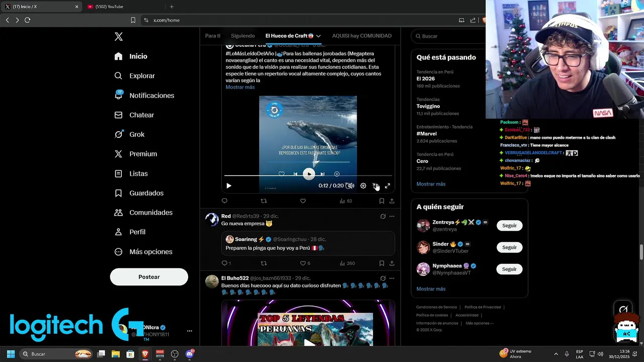
Task: Bookmark the whale post
Action: (x=382, y=201)
